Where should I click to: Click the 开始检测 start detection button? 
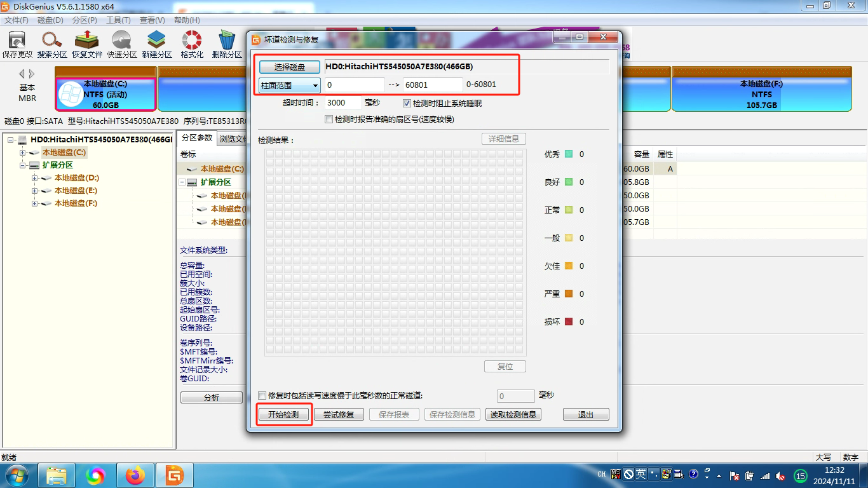coord(283,414)
